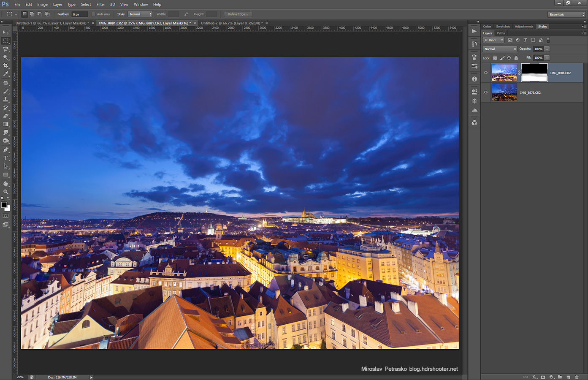The width and height of the screenshot is (588, 380).
Task: Click the Add layer mask icon
Action: [x=543, y=377]
